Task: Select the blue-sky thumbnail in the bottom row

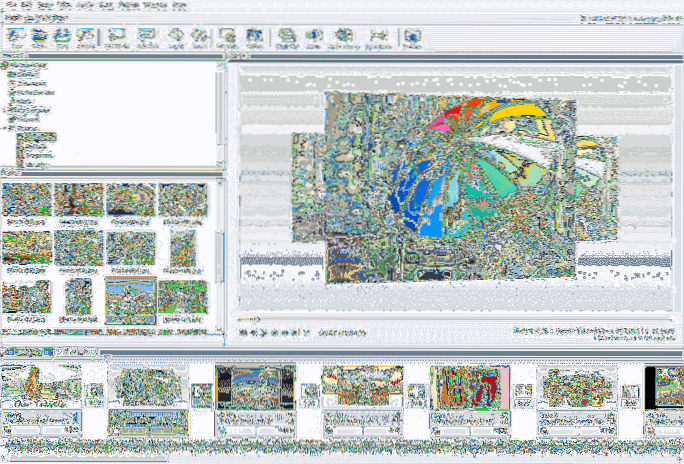Action: [130, 298]
